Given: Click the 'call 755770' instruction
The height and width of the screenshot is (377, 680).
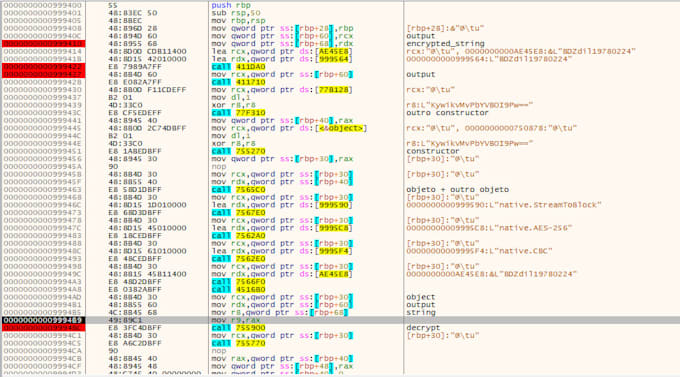Looking at the screenshot, I should click(x=239, y=343).
